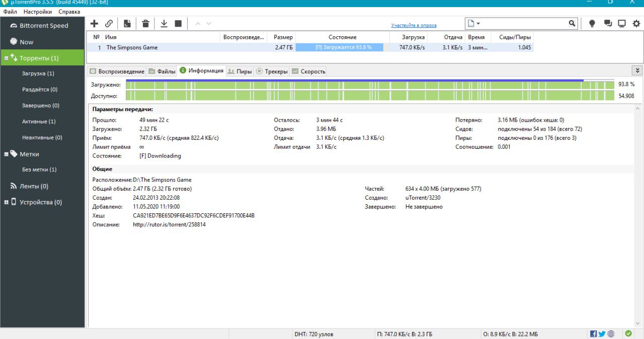
Task: Remove torrent with the trash icon
Action: [x=145, y=23]
